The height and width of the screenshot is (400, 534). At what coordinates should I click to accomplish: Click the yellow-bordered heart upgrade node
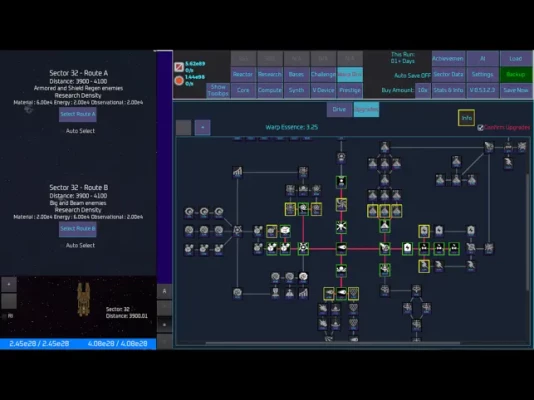pos(354,293)
